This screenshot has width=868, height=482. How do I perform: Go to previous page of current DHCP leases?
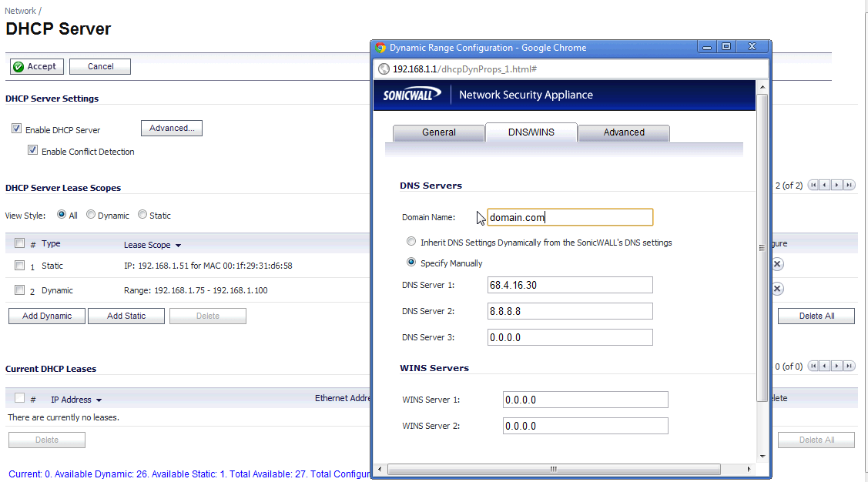click(825, 366)
